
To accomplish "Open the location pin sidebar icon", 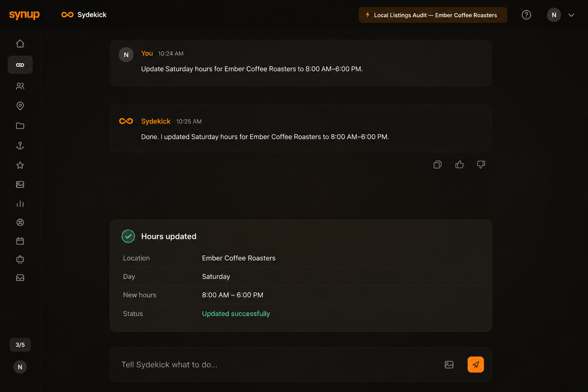I will (20, 106).
